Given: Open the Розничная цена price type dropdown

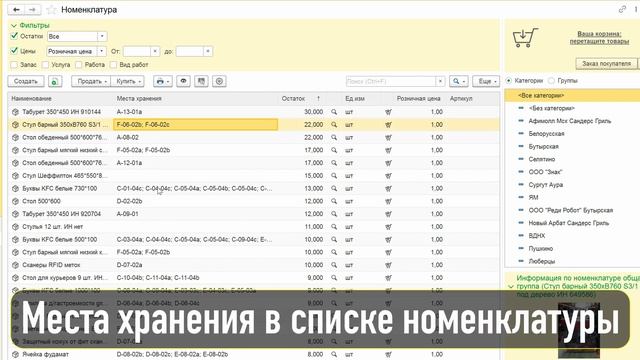Looking at the screenshot, I should [x=102, y=51].
